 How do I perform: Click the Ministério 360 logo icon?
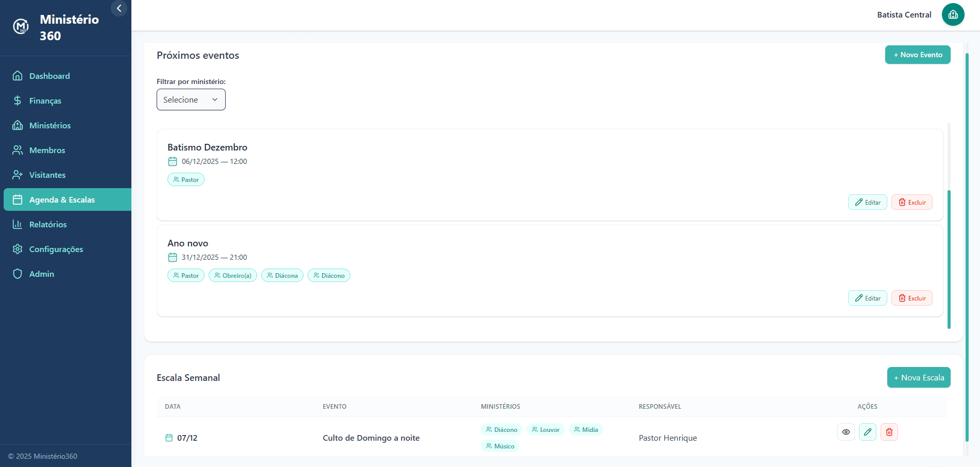[x=21, y=27]
